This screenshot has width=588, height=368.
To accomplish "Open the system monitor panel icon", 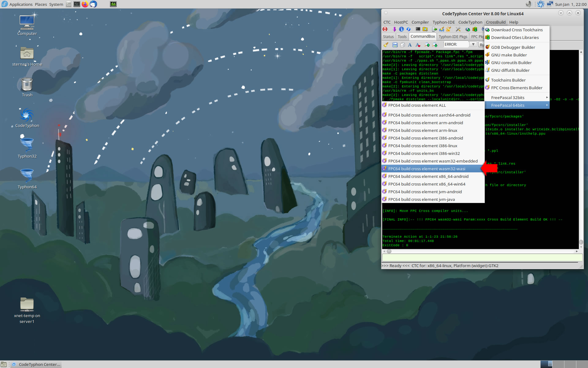I will tap(113, 4).
